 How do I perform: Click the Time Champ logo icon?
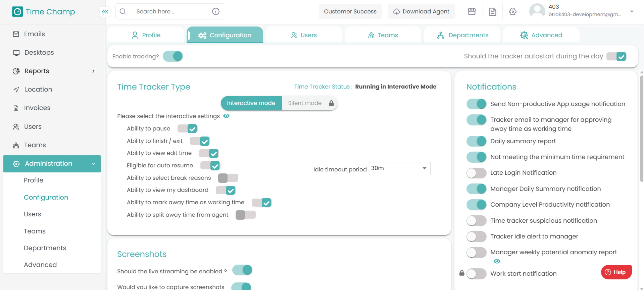pos(17,11)
